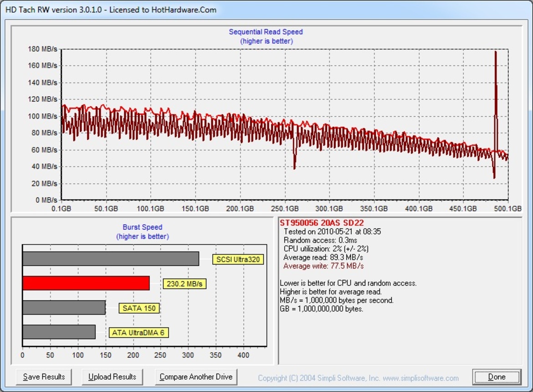Click the '0.1GB' axis label
Viewport: 533px width, 392px height.
point(61,209)
